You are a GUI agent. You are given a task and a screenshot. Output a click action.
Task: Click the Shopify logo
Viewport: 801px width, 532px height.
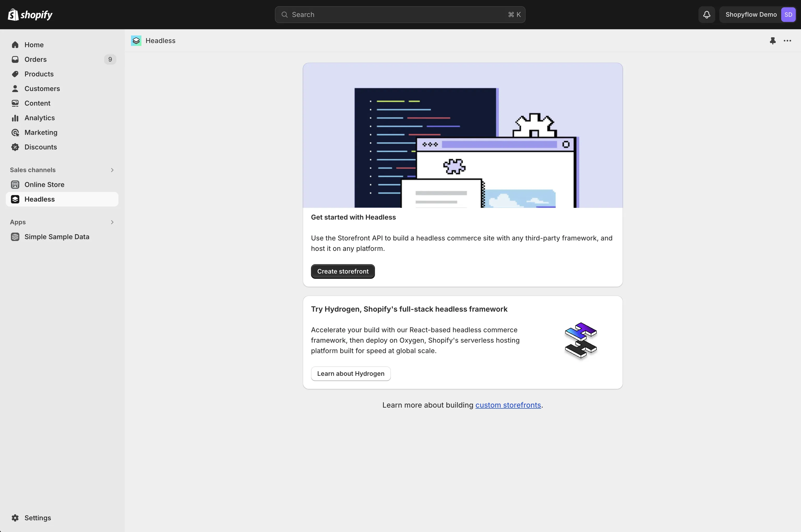tap(30, 15)
